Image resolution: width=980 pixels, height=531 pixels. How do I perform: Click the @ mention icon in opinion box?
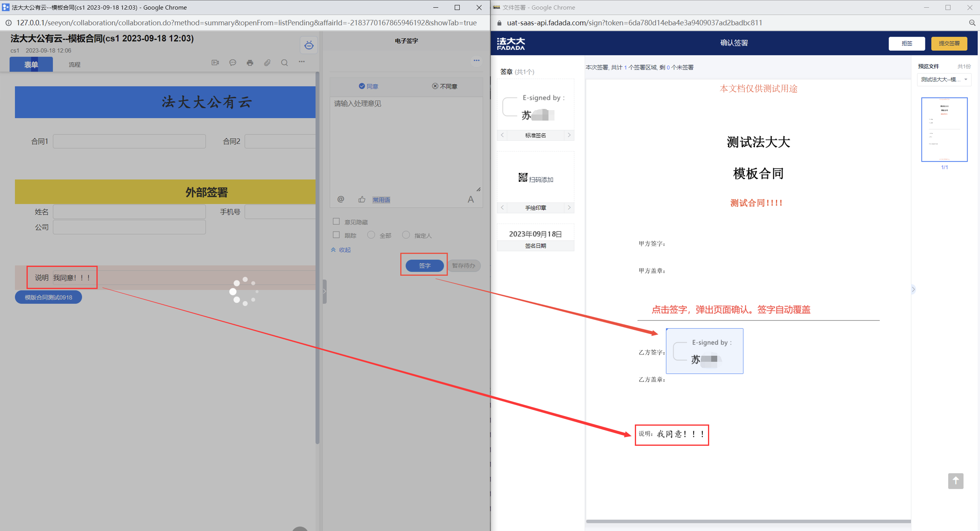[x=341, y=199]
